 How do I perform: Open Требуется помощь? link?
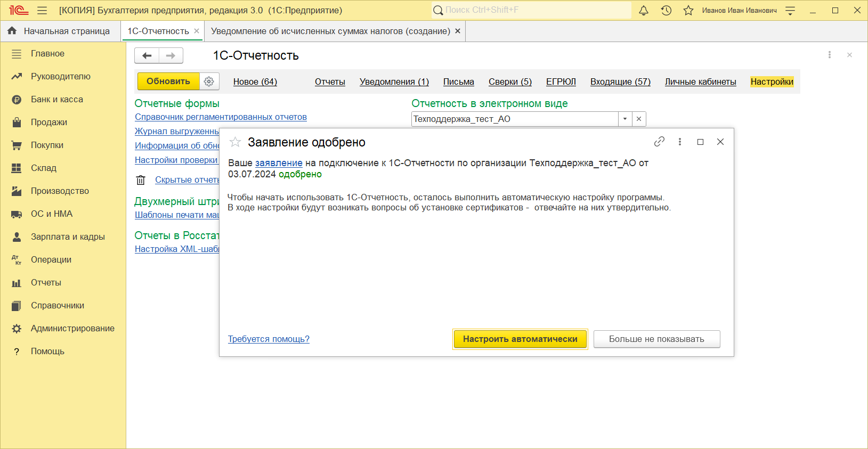click(x=269, y=339)
